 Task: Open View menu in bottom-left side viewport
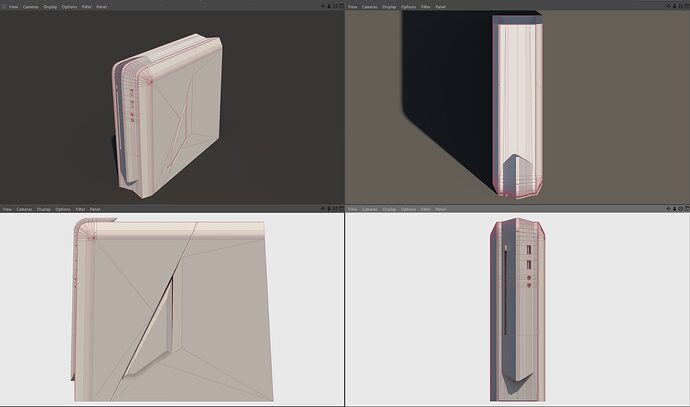click(x=7, y=209)
